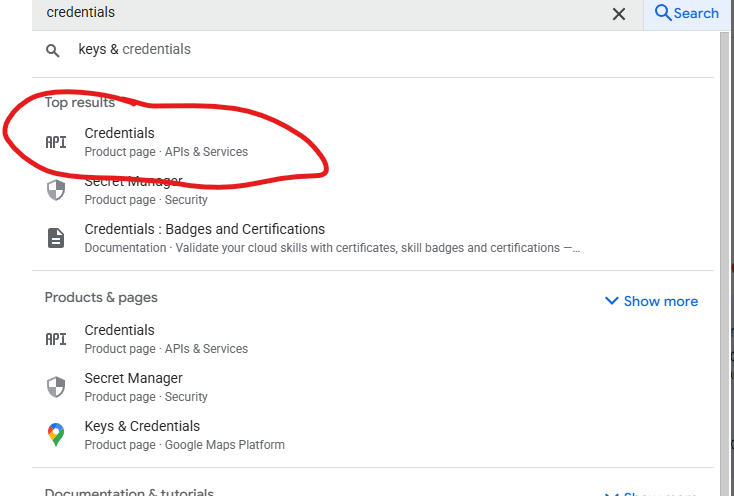Open Keys & Credentials Google Maps Platform
The image size is (734, 496).
[142, 426]
